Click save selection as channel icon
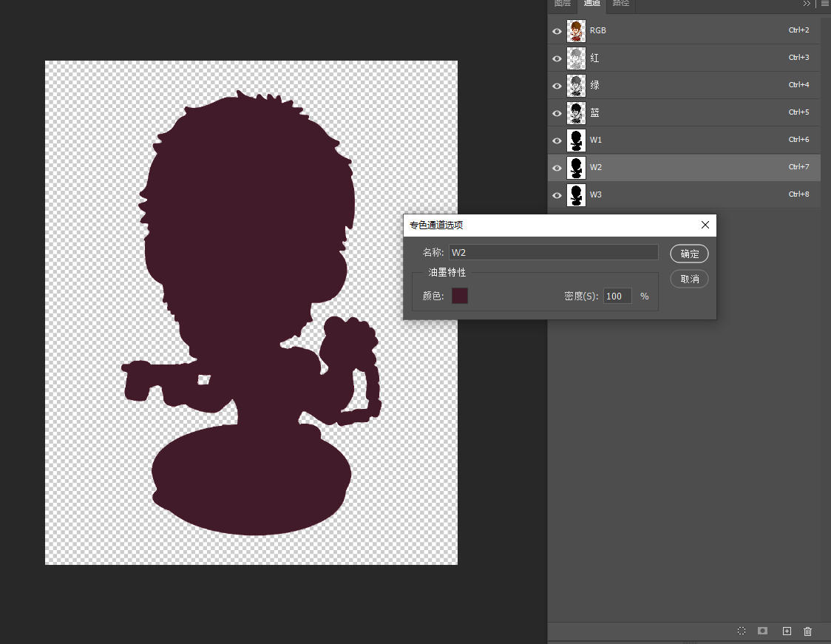 [x=762, y=631]
